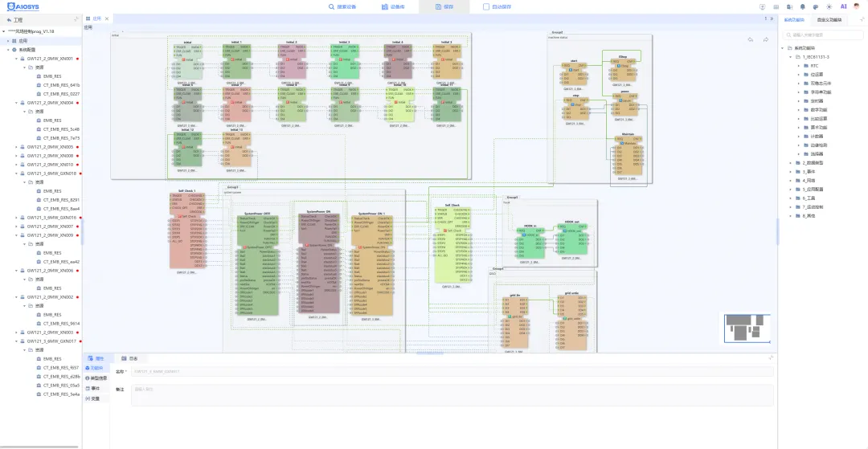Screen dimensions: 868x449
Task: Open the notifications bell icon
Action: pos(803,6)
